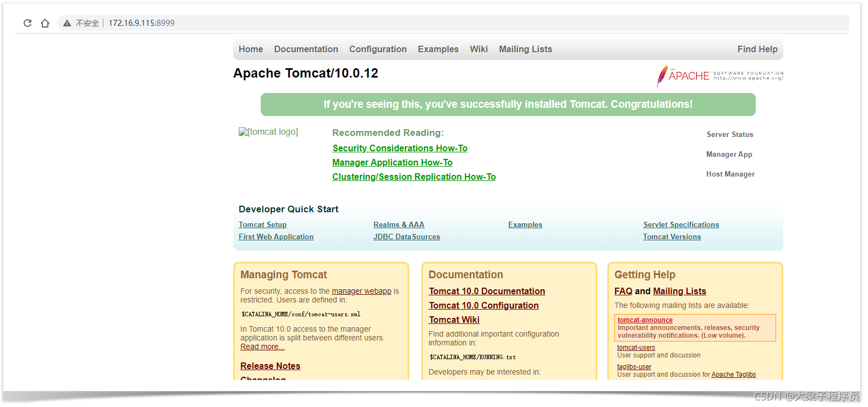This screenshot has height=407, width=868.
Task: Click Read more... in Managing Tomcat
Action: coord(262,347)
